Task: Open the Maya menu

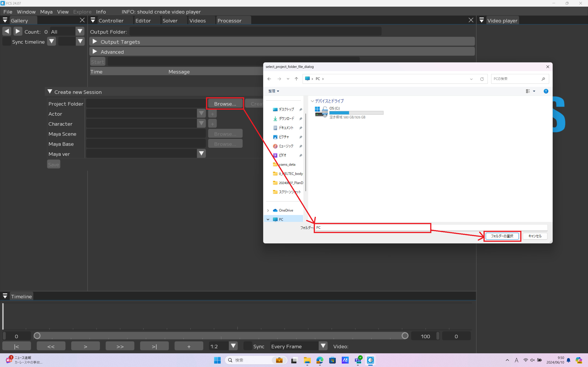Action: click(x=46, y=12)
